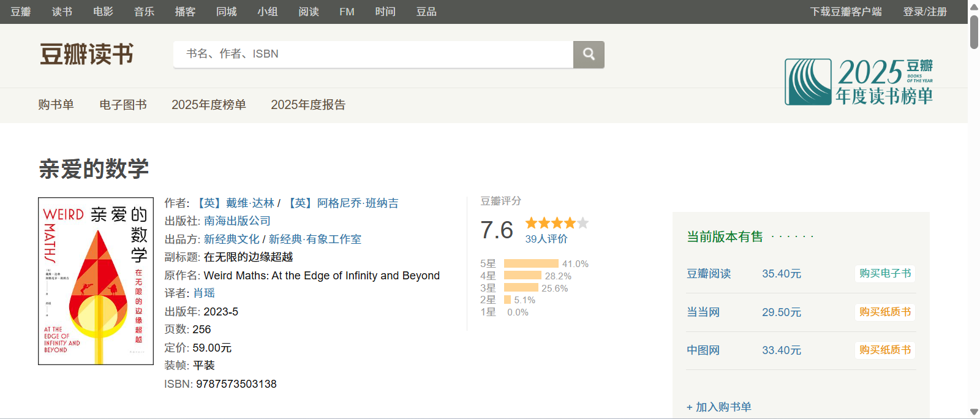The width and height of the screenshot is (980, 419).
Task: Open the 2025 年度读书榜单 banner
Action: tap(859, 82)
